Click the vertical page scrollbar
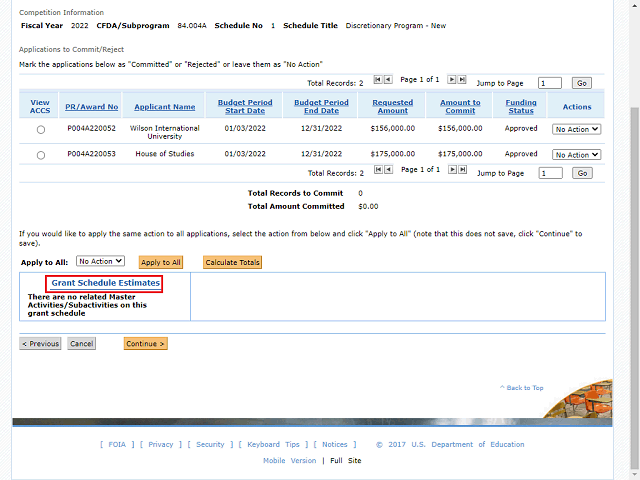This screenshot has height=480, width=640. point(634,286)
